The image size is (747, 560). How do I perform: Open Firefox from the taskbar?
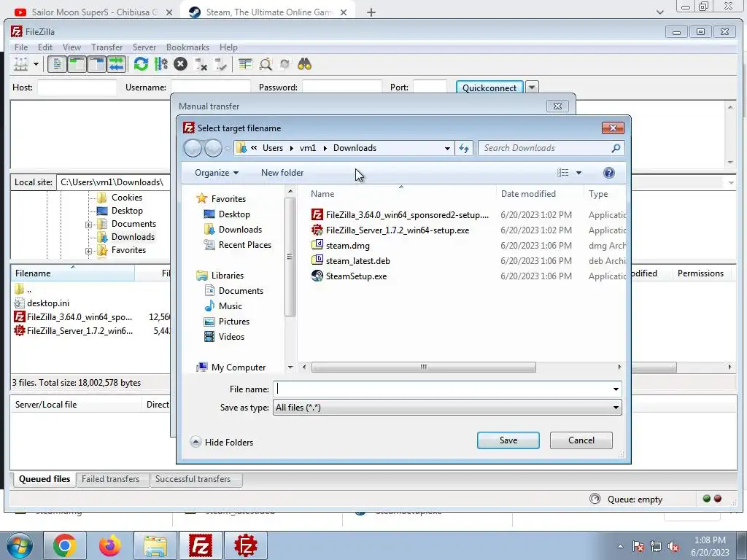tap(110, 545)
